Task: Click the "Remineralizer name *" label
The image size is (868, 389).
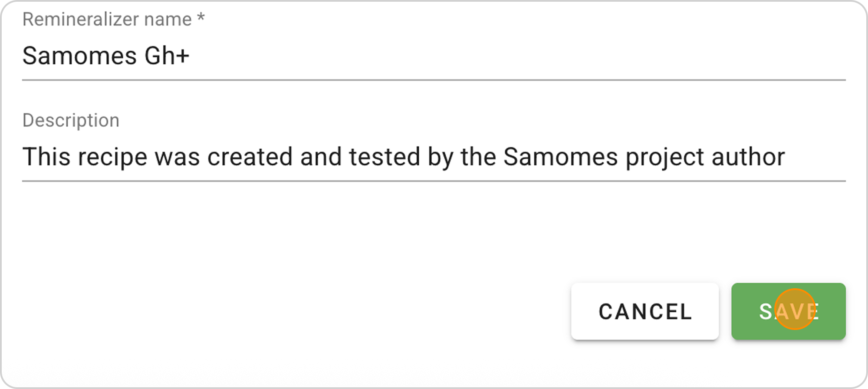Action: [113, 20]
